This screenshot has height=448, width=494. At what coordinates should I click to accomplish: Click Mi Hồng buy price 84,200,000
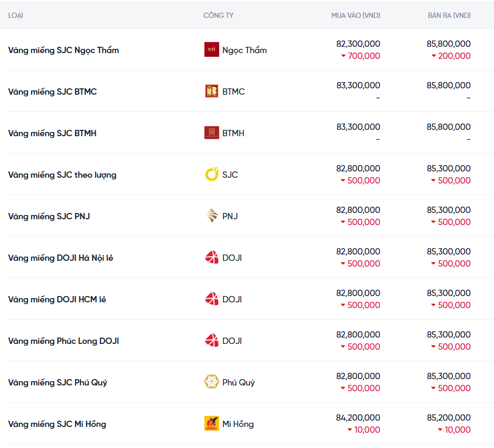358,418
